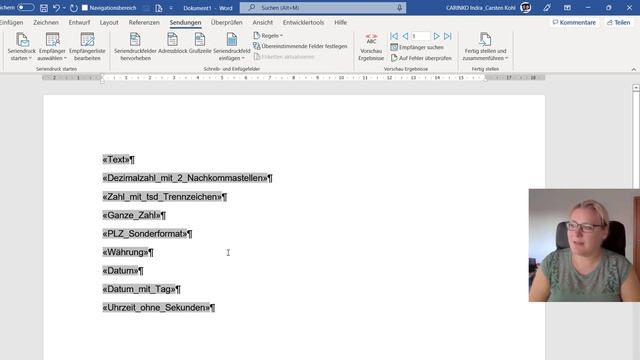Undo the last action
The width and height of the screenshot is (640, 360).
click(56, 8)
